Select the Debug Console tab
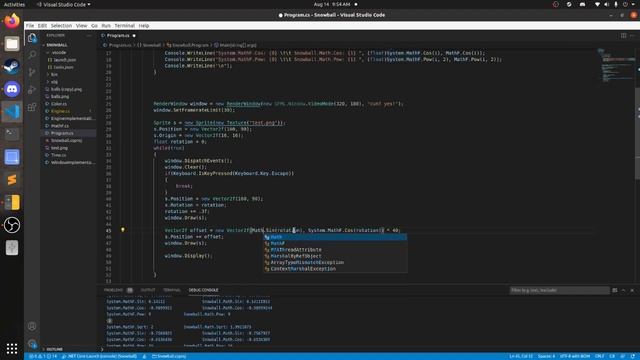This screenshot has height=360, width=640. point(203,290)
